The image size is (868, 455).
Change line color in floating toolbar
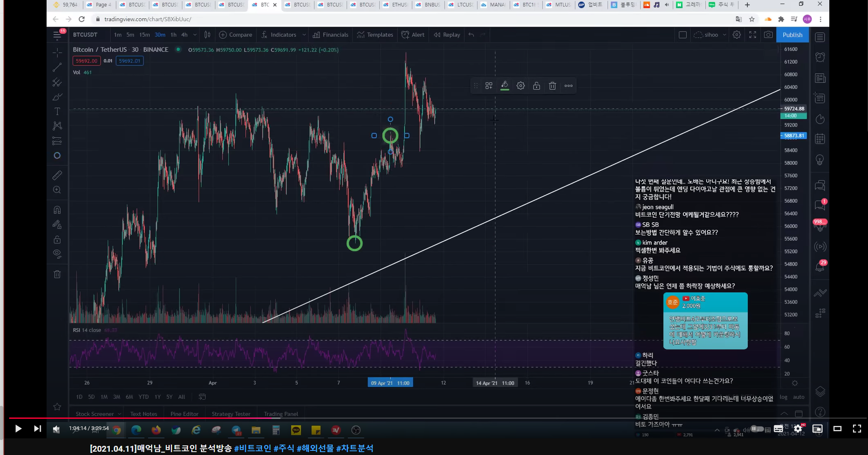coord(504,86)
